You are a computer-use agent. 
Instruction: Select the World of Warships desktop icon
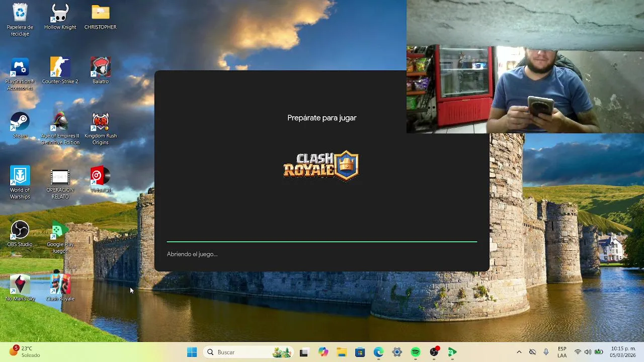pyautogui.click(x=20, y=183)
